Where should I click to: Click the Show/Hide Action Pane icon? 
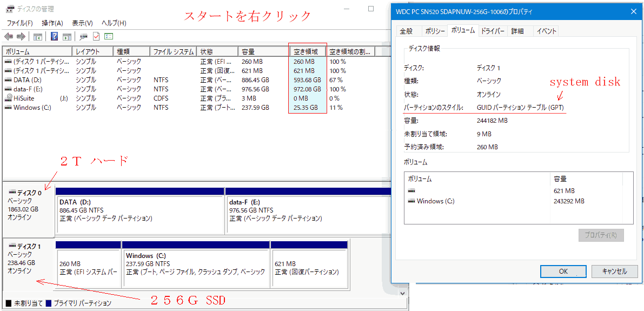point(67,36)
